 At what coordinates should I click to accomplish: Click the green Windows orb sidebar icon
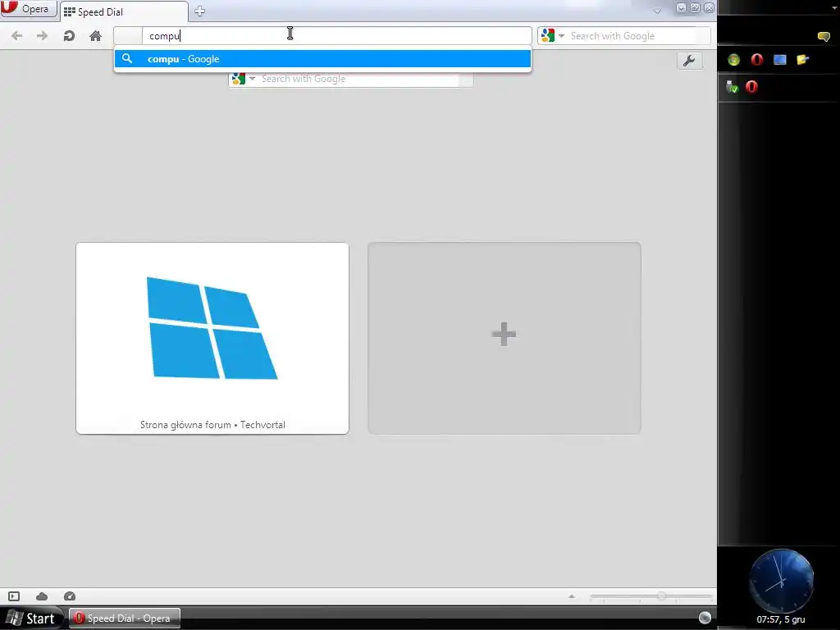[734, 59]
